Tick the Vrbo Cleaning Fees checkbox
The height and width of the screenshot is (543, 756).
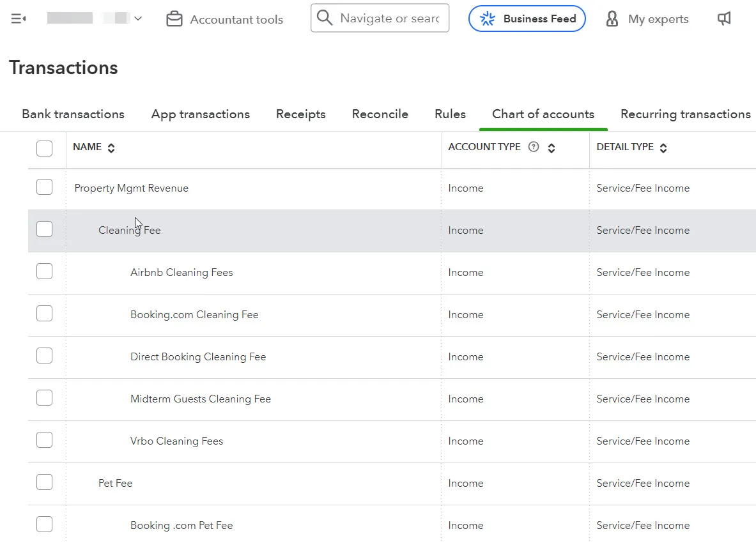click(x=44, y=440)
